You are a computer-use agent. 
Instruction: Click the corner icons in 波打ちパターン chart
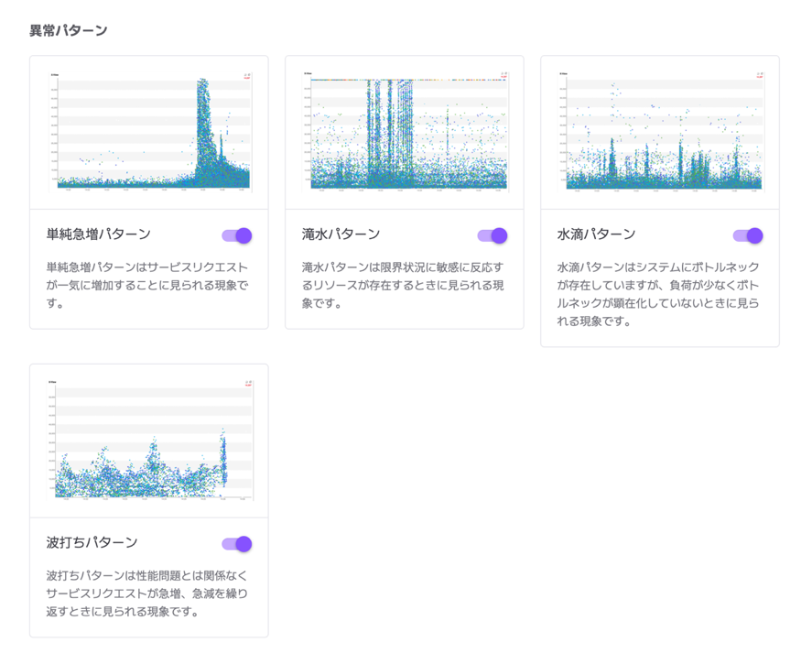(x=247, y=385)
